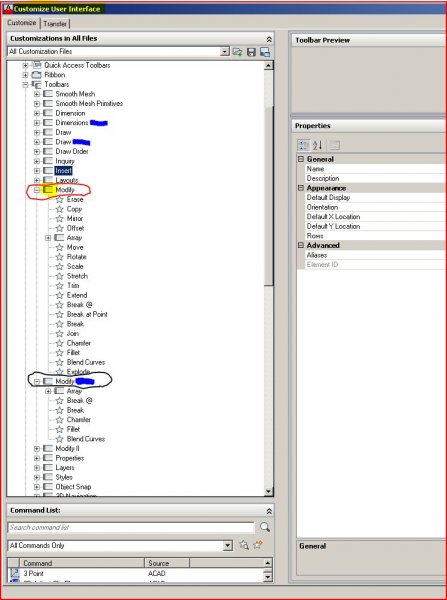Switch to the Transfer tab
447x600 pixels.
pyautogui.click(x=55, y=24)
